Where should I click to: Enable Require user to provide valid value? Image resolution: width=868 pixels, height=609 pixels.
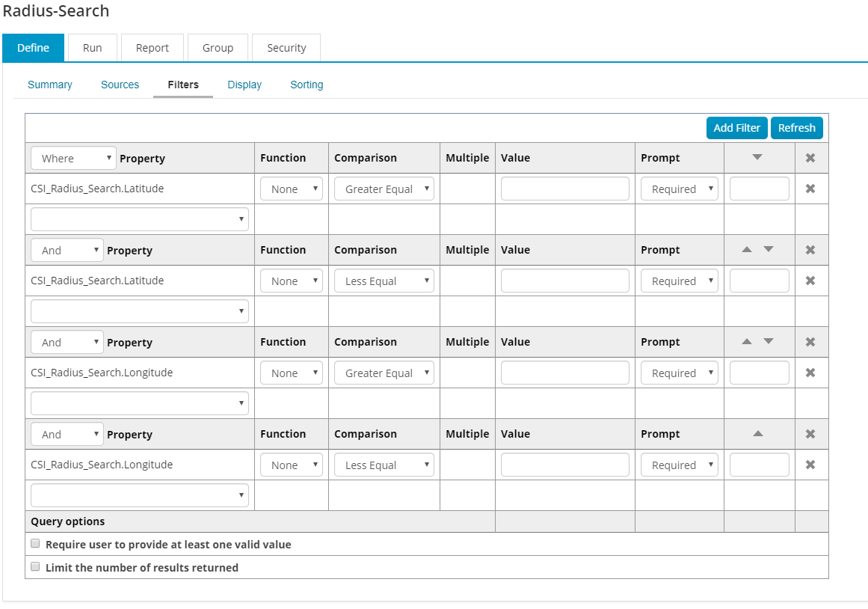(x=35, y=544)
